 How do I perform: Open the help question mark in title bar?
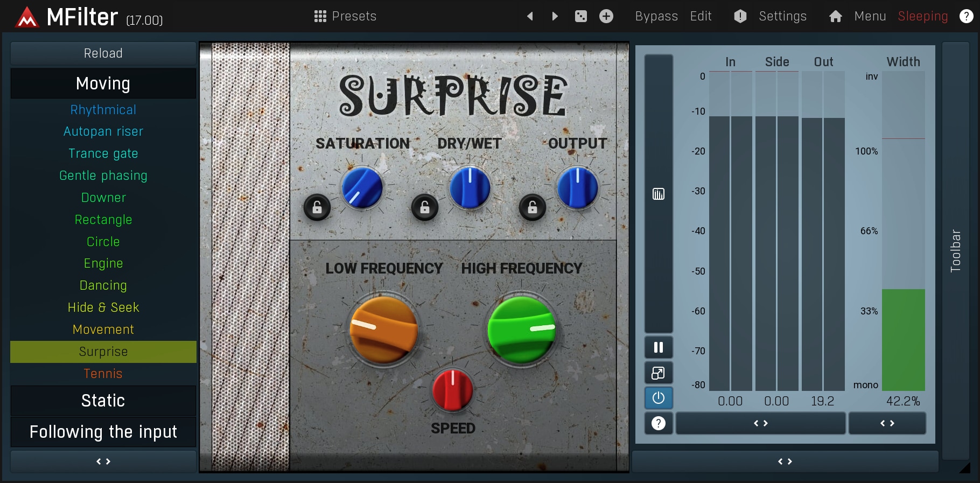tap(966, 16)
